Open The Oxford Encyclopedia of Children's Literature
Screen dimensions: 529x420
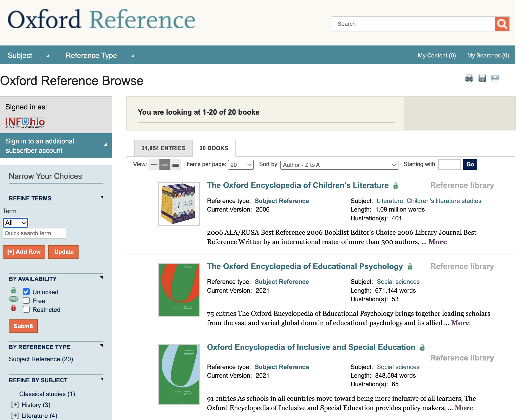(x=298, y=185)
